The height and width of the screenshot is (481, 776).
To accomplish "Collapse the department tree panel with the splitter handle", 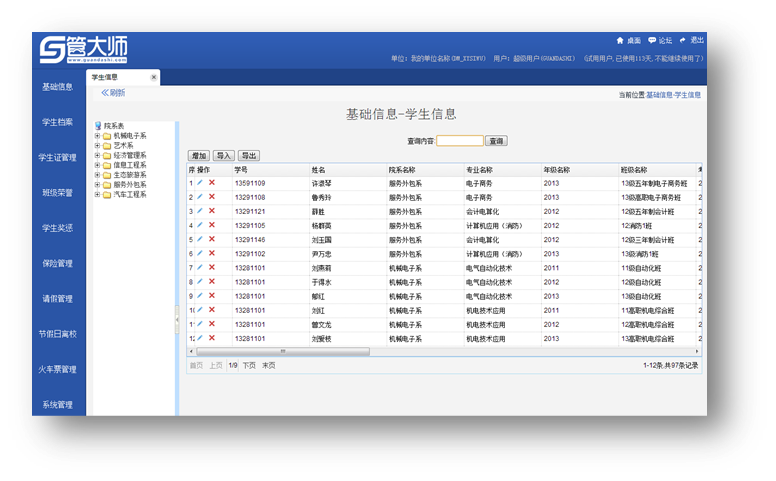I will 177,320.
